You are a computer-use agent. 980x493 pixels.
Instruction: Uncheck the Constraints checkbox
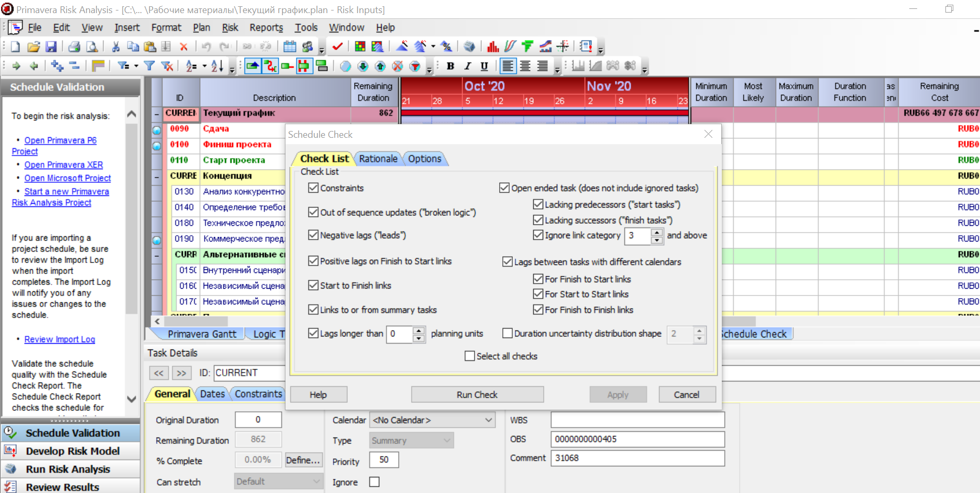tap(313, 188)
